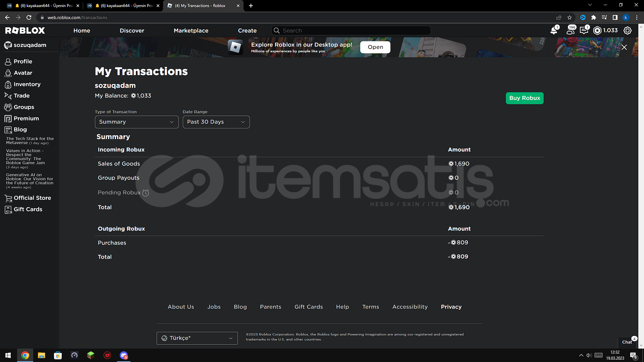644x362 pixels.
Task: Open the Past 30 Days date range dropdown
Action: coord(216,122)
